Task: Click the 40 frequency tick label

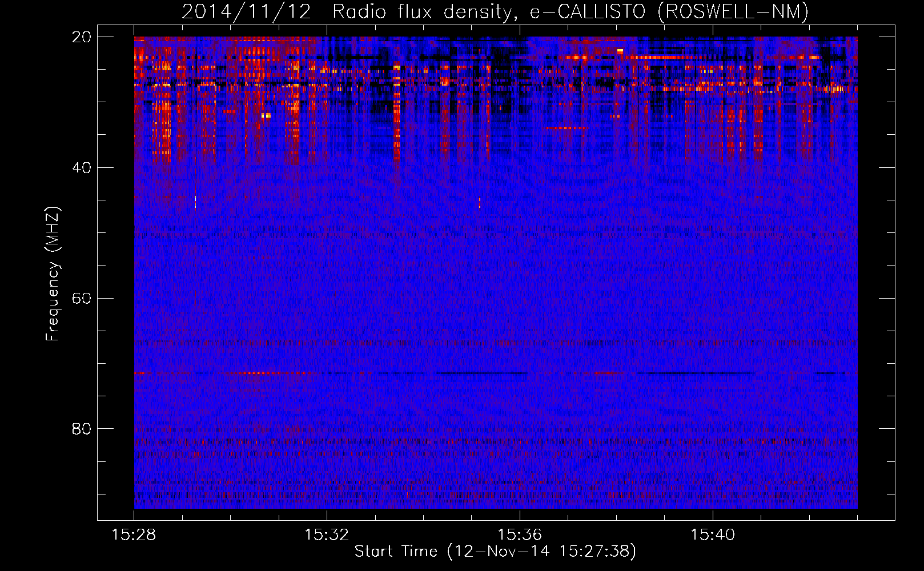Action: (x=82, y=168)
